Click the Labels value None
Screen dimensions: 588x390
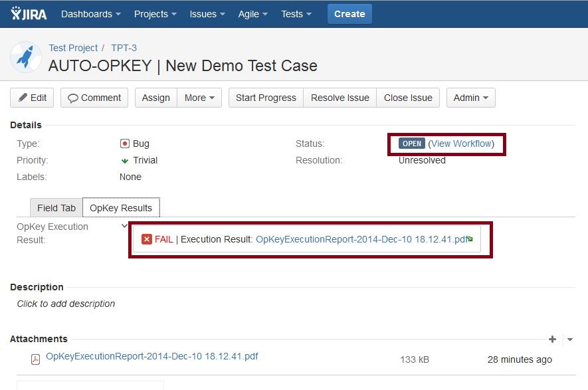(130, 177)
